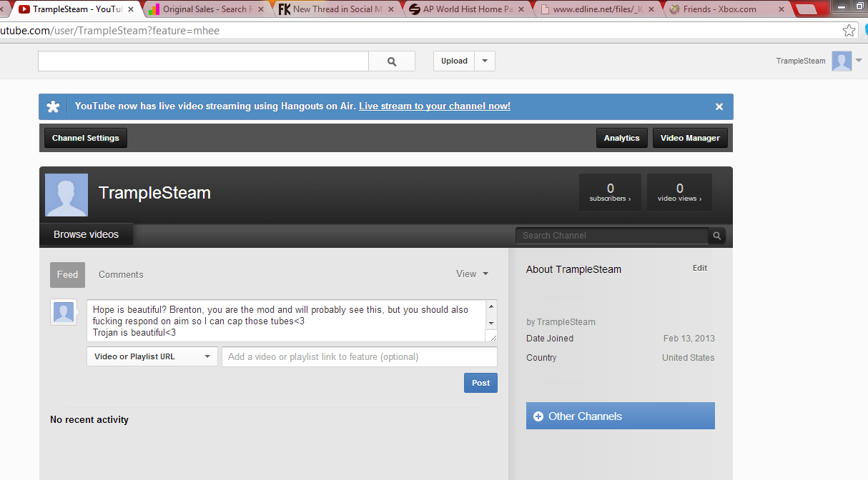The width and height of the screenshot is (868, 480).
Task: Dismiss the Hangouts on Air banner
Action: point(719,106)
